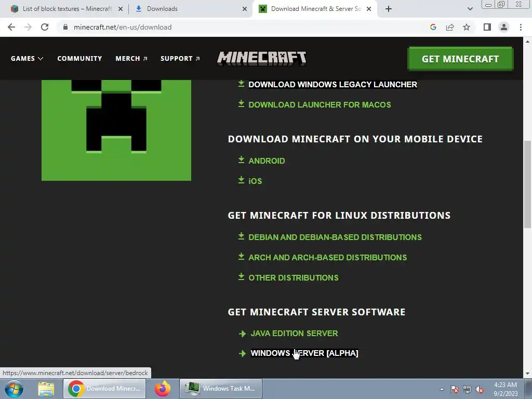Open the Merch external link
This screenshot has width=532, height=399.
[x=131, y=58]
